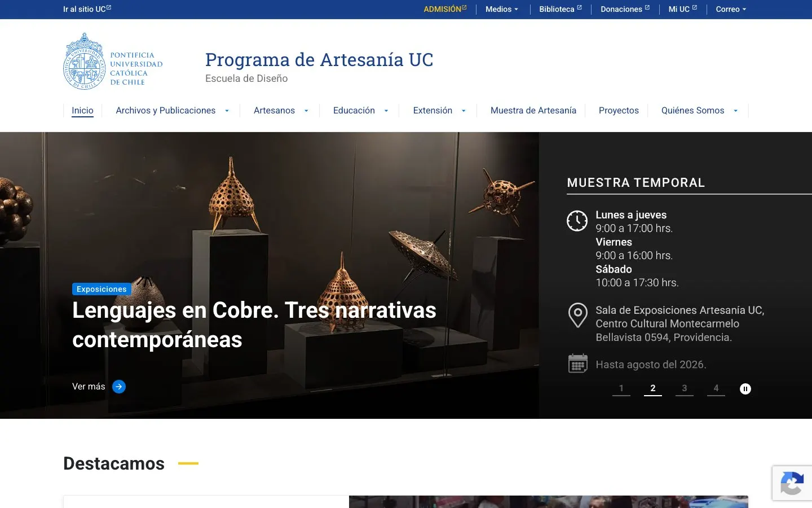The image size is (812, 508).
Task: Click the location pin icon
Action: (577, 315)
